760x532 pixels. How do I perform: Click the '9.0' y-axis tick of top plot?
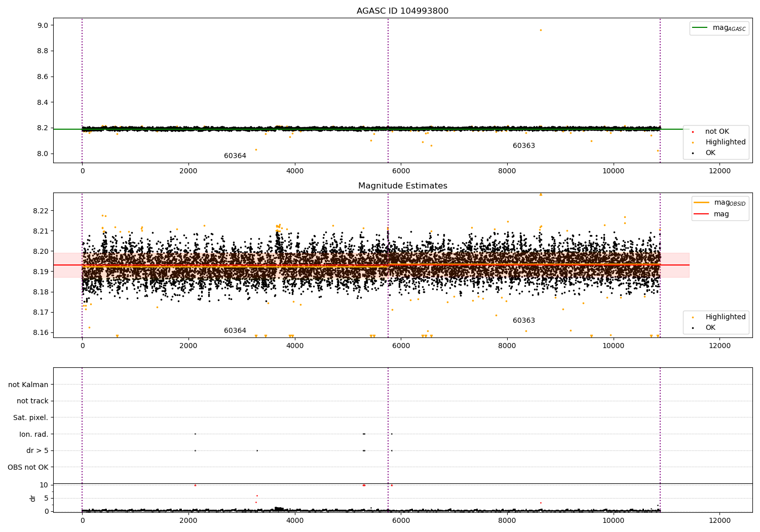(x=43, y=25)
